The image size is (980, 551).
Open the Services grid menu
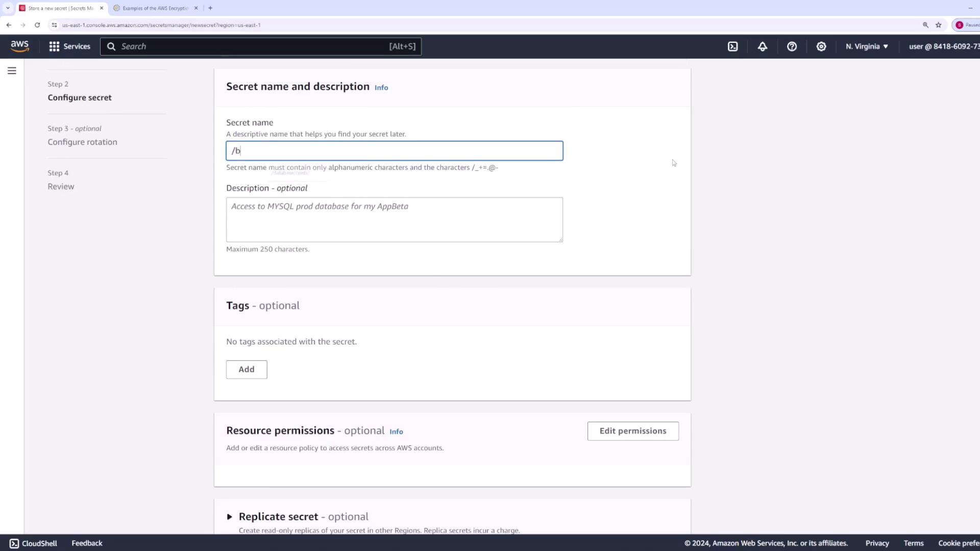pos(69,46)
